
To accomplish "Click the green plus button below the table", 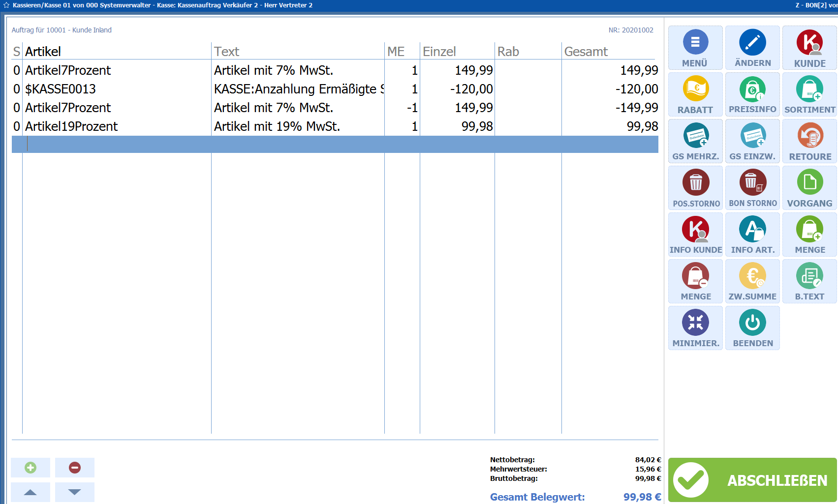I will 31,468.
